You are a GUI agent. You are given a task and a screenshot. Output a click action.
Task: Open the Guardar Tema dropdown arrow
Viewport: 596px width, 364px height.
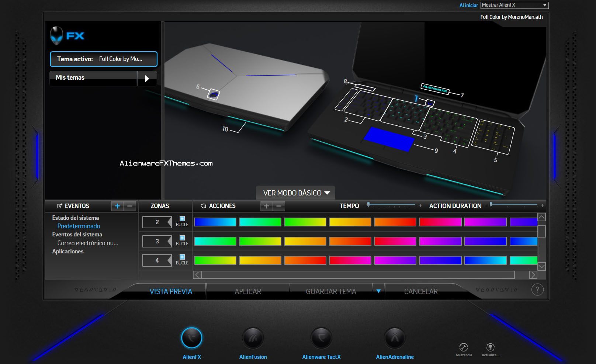coord(378,291)
